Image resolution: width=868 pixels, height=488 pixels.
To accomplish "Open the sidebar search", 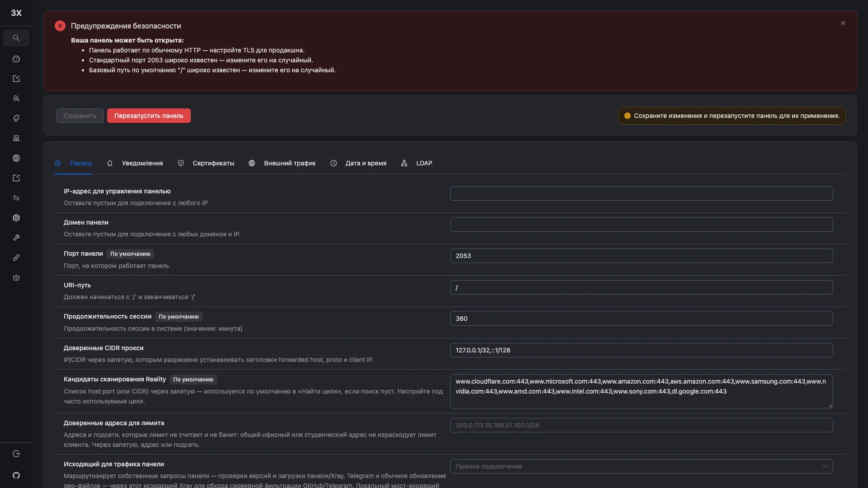I will (16, 38).
